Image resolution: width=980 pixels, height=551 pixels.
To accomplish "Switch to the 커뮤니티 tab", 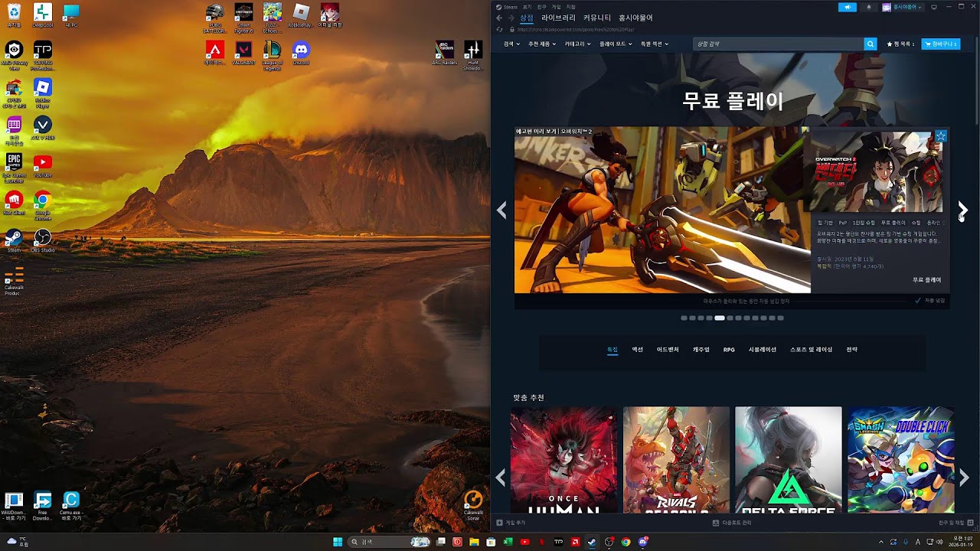I will (x=597, y=18).
